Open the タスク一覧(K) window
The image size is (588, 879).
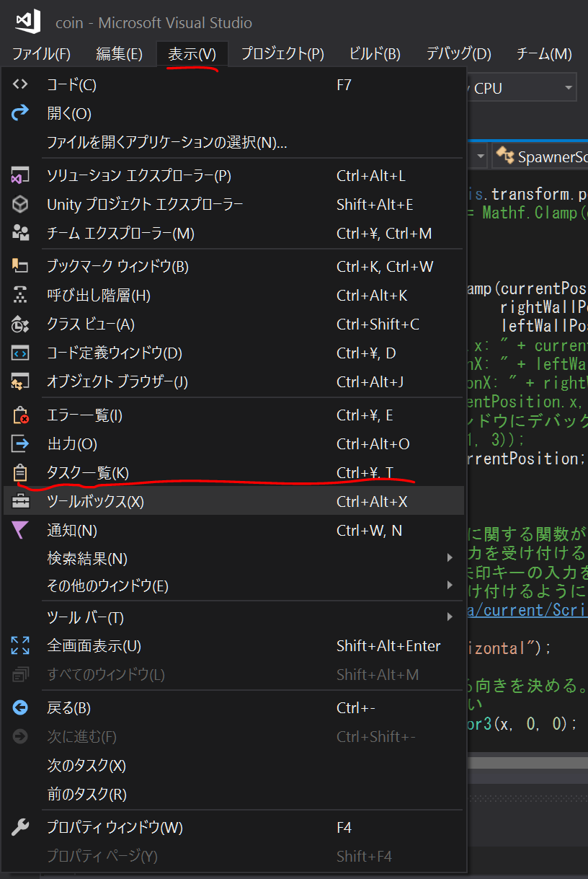pyautogui.click(x=233, y=472)
